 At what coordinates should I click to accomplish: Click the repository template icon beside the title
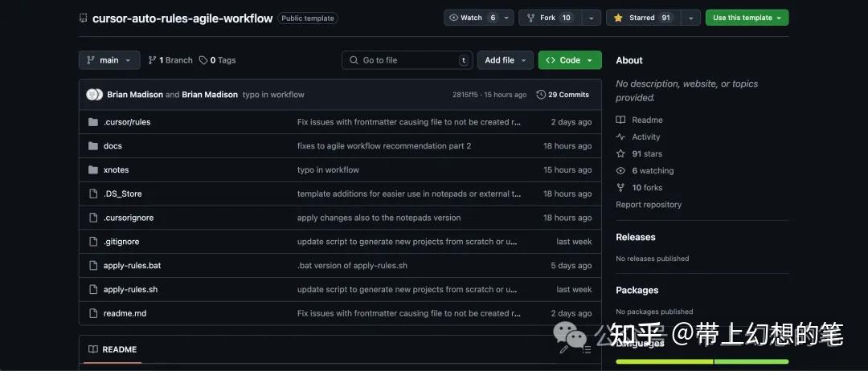coord(83,18)
